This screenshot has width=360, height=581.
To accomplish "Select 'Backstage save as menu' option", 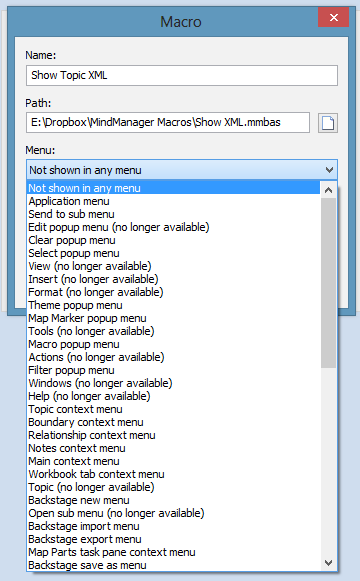I will tap(173, 565).
